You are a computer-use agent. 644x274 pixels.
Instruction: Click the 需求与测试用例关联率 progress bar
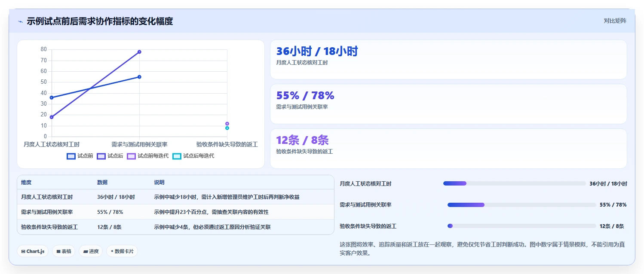(521, 205)
